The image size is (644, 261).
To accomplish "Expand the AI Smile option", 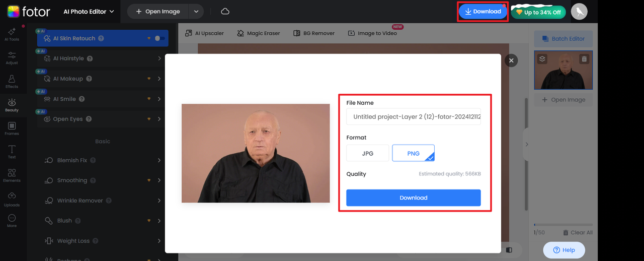I will [159, 99].
